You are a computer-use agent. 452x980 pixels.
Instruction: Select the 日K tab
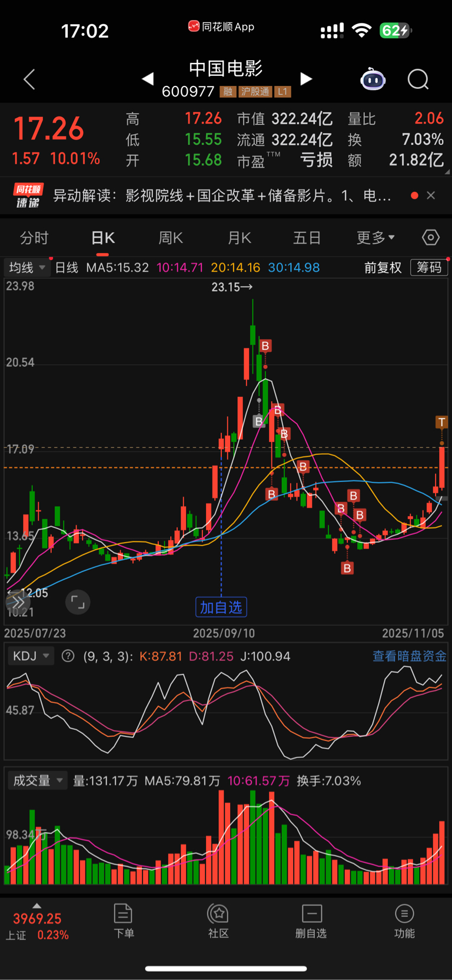point(103,238)
